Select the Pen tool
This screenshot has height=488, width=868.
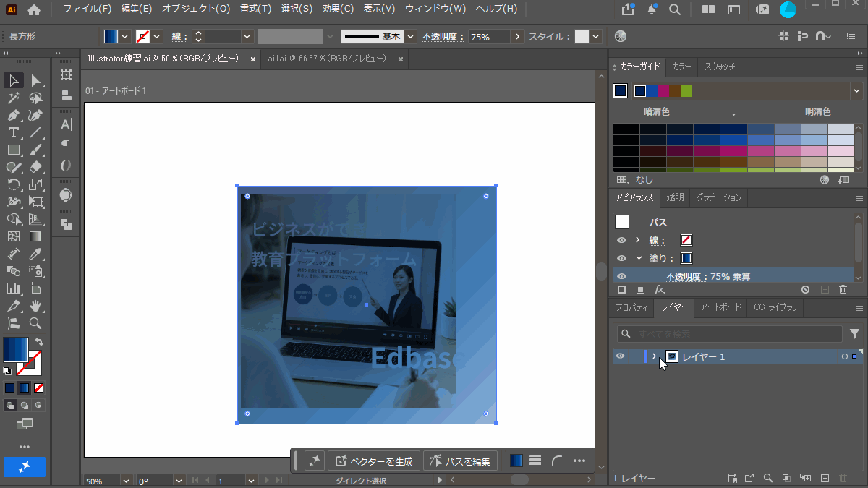click(14, 116)
